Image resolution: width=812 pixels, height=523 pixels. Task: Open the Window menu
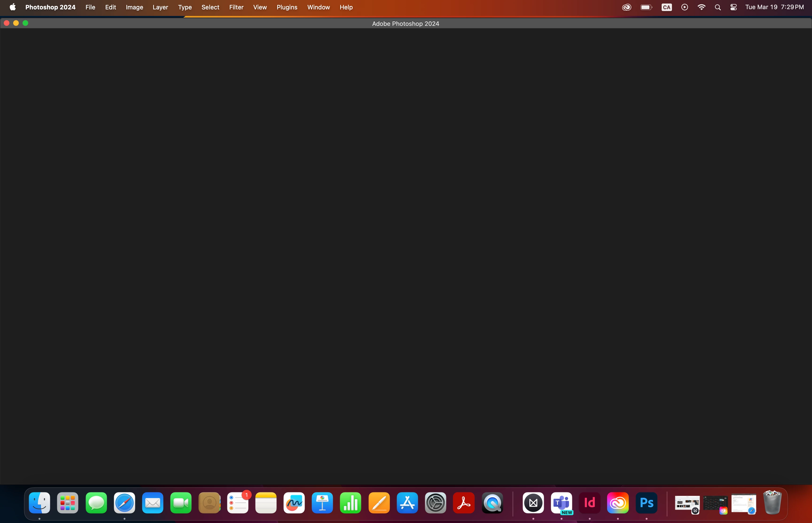[318, 7]
